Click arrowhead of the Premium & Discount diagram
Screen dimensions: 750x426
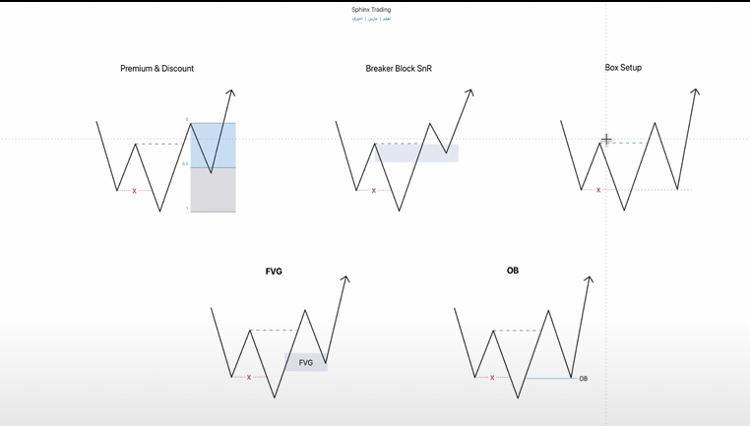point(231,93)
